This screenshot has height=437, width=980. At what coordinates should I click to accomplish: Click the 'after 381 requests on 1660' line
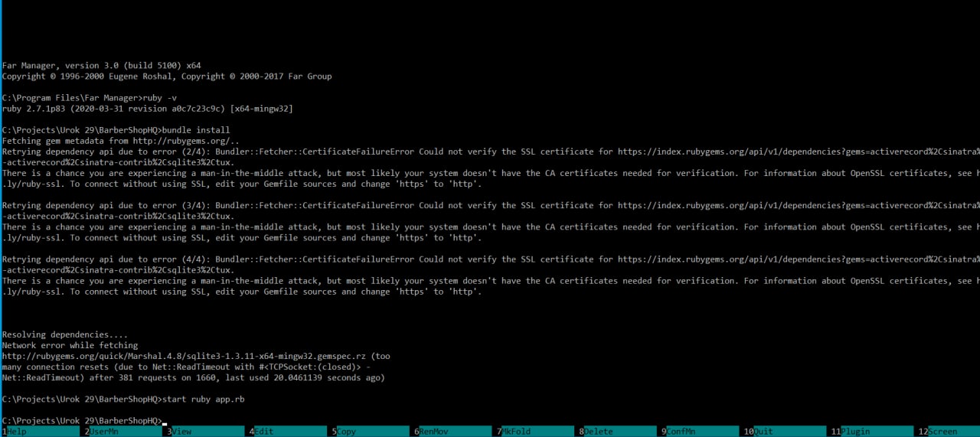(x=193, y=377)
